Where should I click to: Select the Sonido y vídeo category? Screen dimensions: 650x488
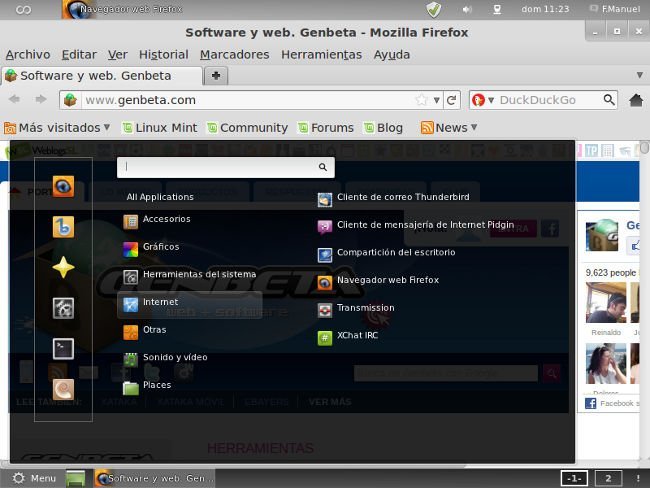tap(165, 359)
